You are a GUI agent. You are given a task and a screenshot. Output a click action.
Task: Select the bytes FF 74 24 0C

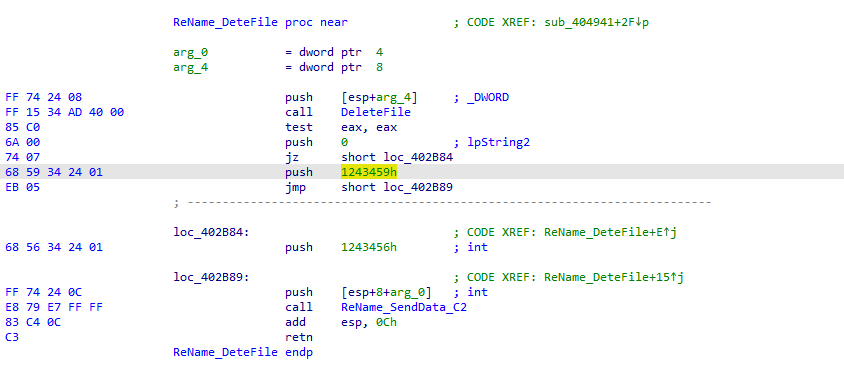pos(43,292)
